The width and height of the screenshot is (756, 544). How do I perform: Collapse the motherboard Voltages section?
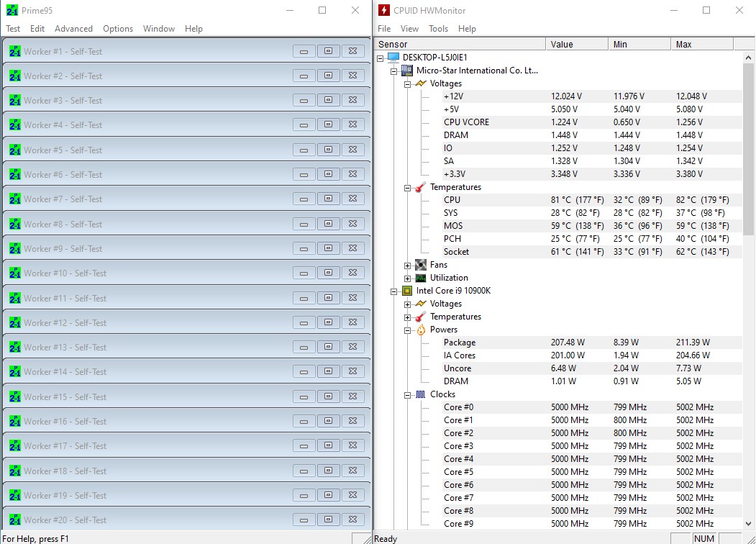407,84
